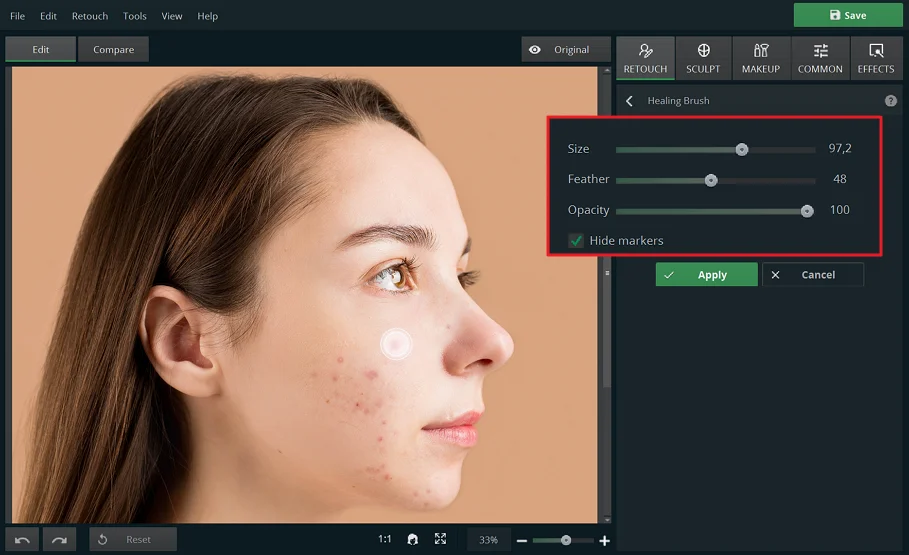
Task: Click the redo arrow button
Action: (59, 539)
